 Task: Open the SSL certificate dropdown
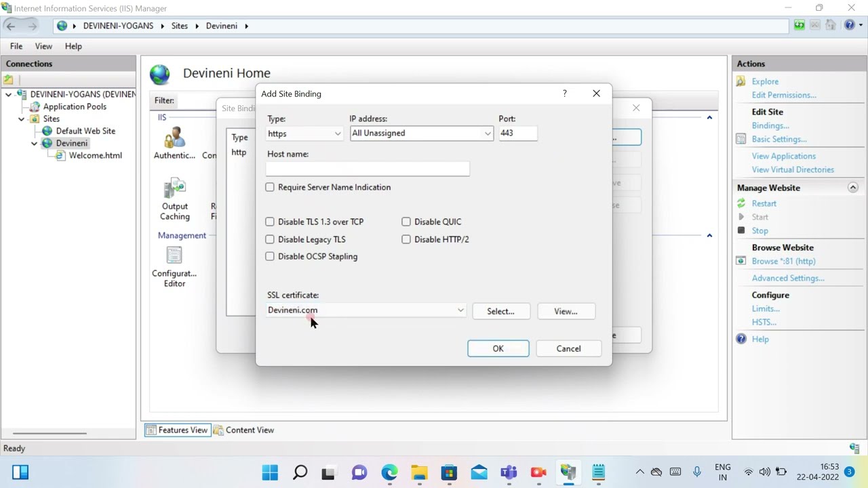(x=366, y=310)
